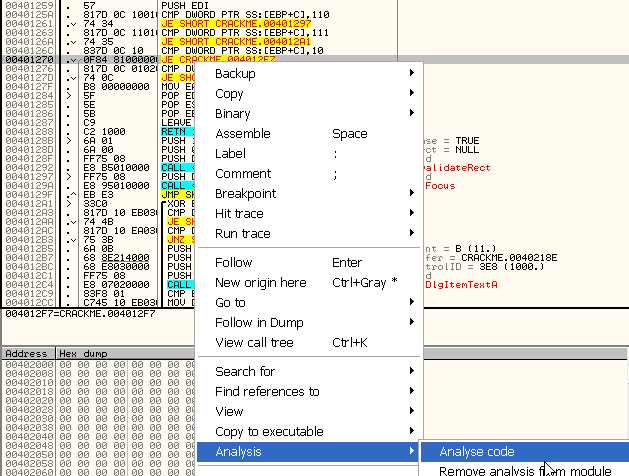Expand the Backup submenu

point(235,74)
